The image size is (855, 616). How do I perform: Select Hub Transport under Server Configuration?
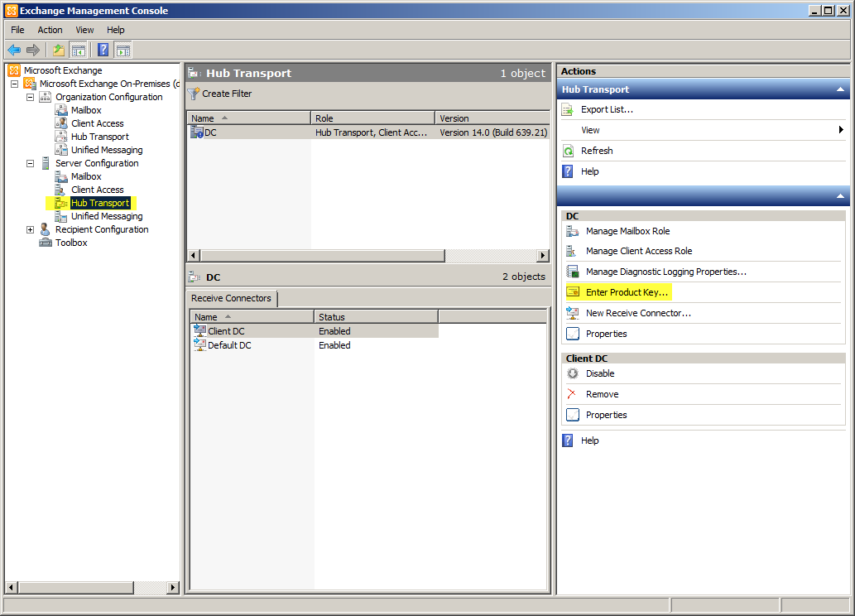100,203
